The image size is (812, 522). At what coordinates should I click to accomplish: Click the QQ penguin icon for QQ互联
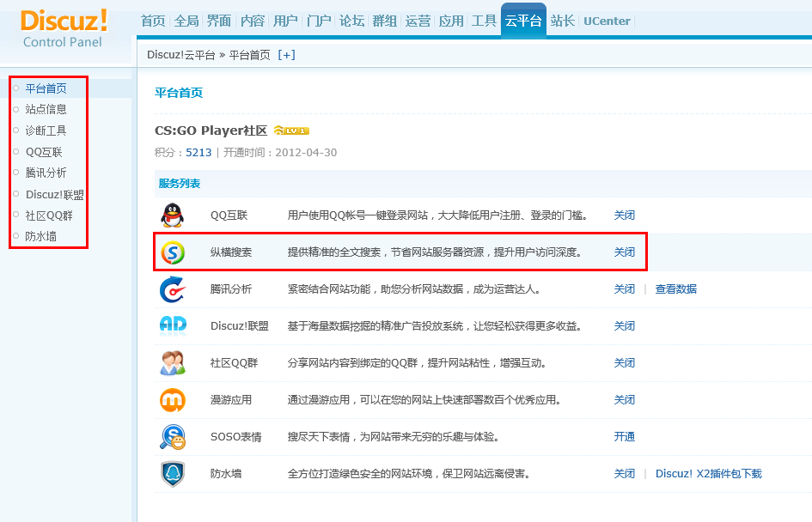point(173,215)
